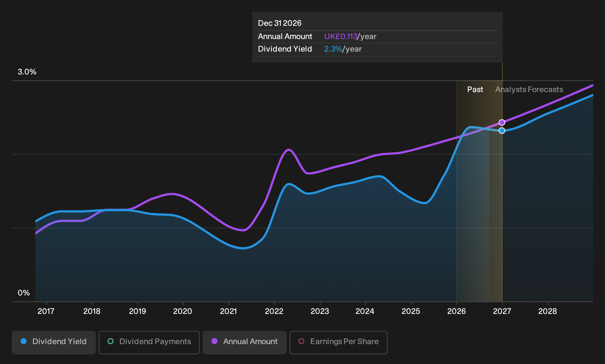Click the 2020 x-axis label
The image size is (605, 364).
click(183, 311)
